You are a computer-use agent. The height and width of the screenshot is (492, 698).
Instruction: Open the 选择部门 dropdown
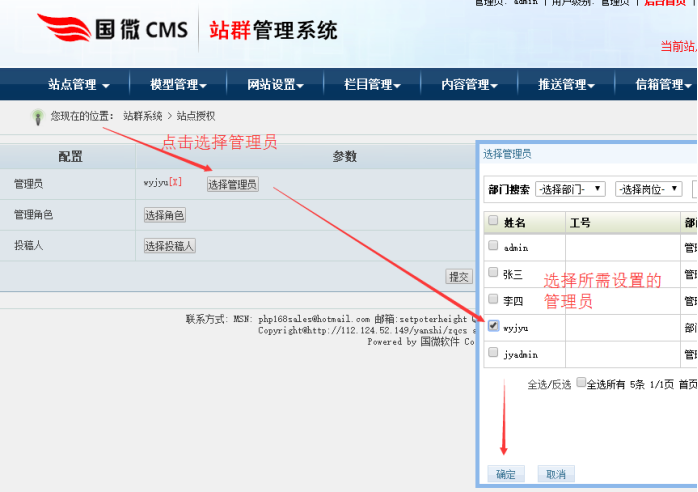point(570,189)
